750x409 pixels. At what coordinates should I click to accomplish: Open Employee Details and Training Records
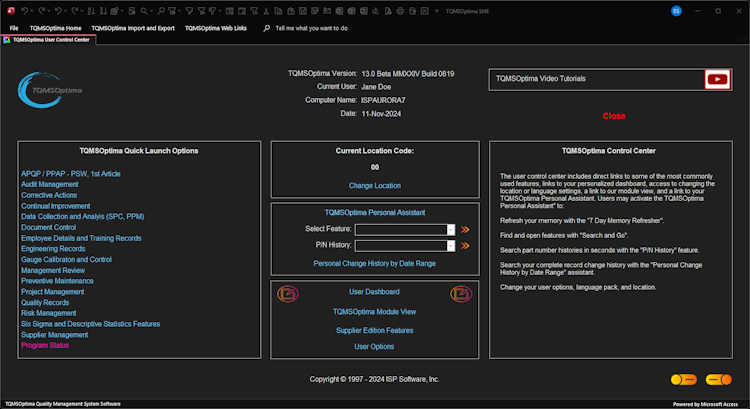(81, 238)
